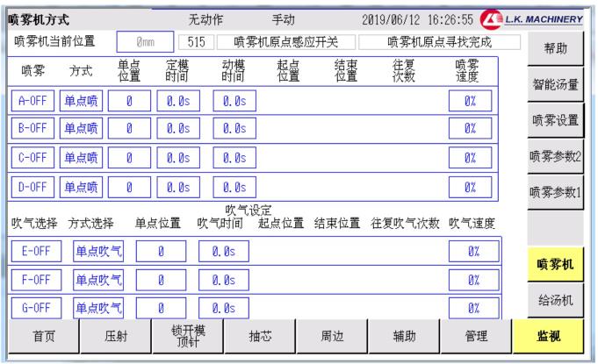Edit row D spray speed percent

pyautogui.click(x=471, y=187)
